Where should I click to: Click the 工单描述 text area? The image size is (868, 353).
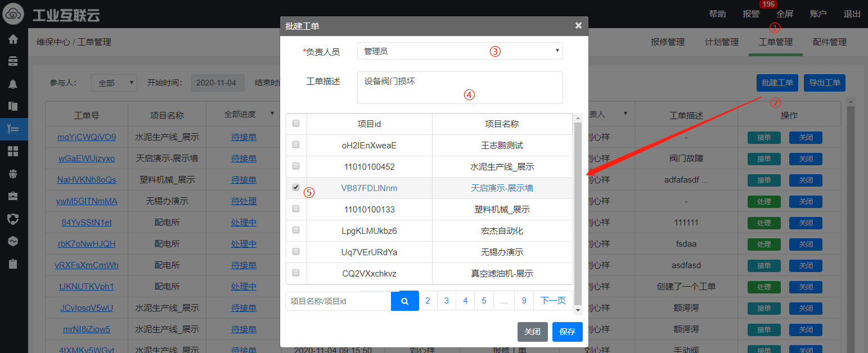coord(460,88)
